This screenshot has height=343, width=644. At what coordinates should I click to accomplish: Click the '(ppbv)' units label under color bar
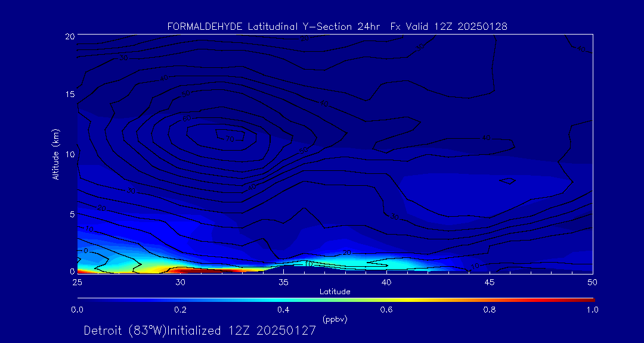click(x=335, y=319)
